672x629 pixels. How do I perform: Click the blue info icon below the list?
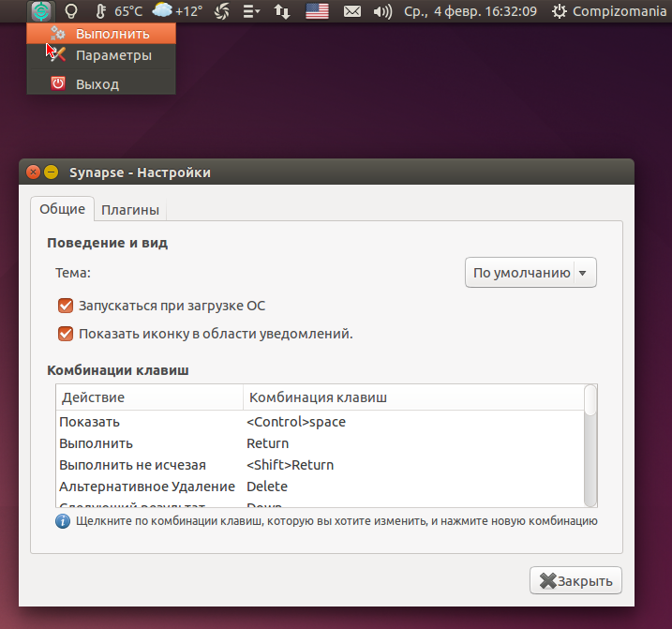63,521
